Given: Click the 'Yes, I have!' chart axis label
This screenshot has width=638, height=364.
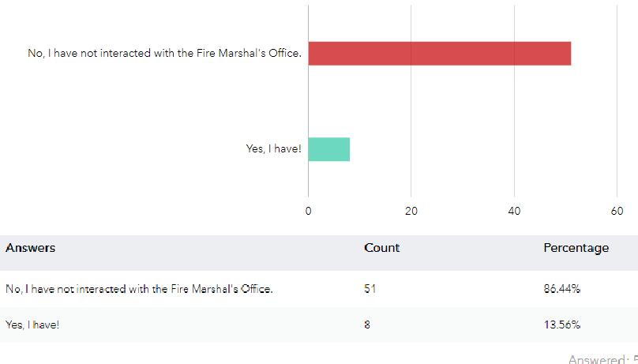Looking at the screenshot, I should coord(273,148).
